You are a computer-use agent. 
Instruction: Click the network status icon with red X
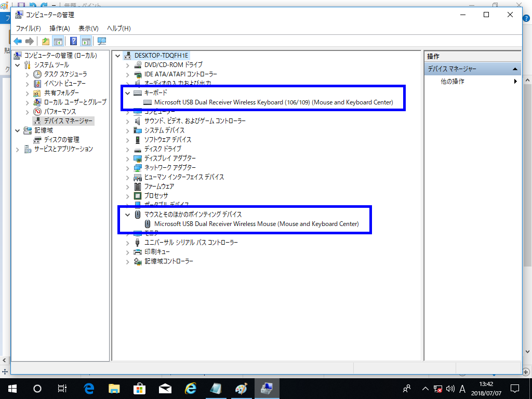pos(437,389)
